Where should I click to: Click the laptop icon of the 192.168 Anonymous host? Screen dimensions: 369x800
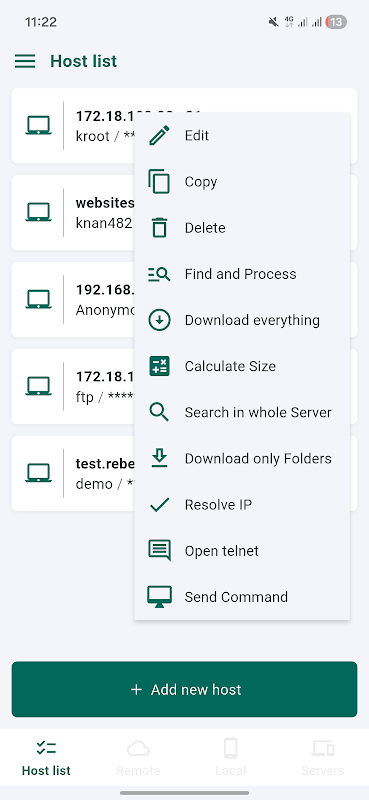point(38,299)
